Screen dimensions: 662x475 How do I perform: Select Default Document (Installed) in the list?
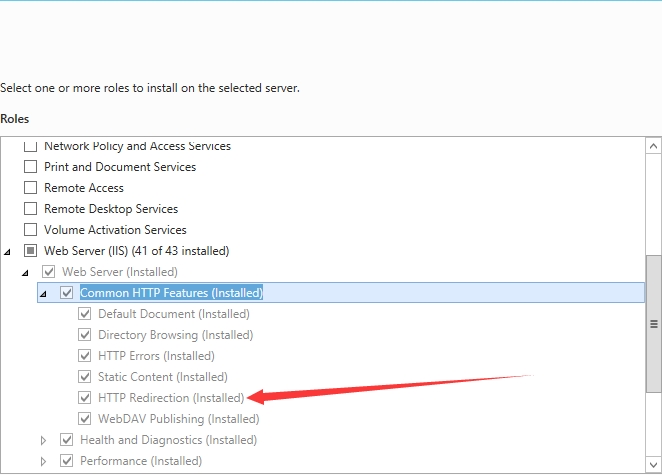coord(174,314)
